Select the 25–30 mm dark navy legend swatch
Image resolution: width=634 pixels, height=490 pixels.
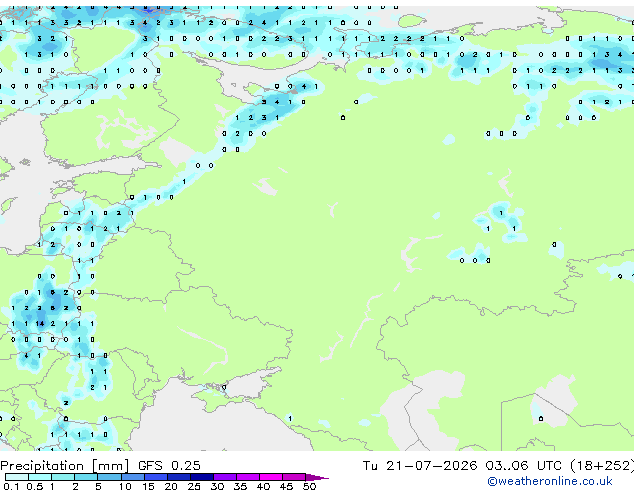click(202, 477)
